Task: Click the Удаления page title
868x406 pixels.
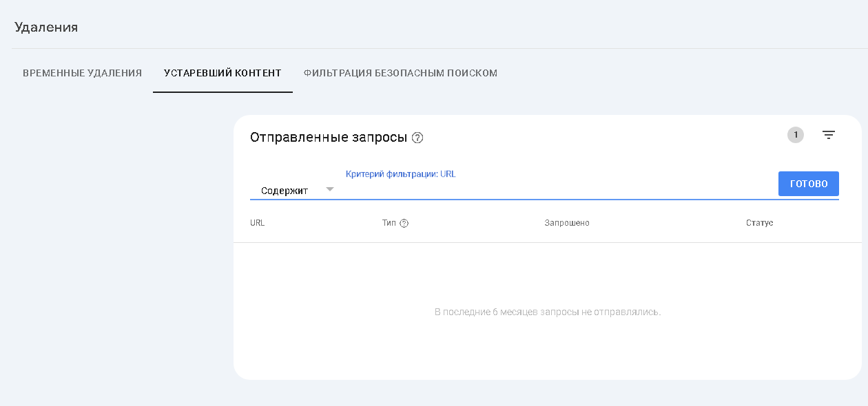Action: click(x=46, y=28)
